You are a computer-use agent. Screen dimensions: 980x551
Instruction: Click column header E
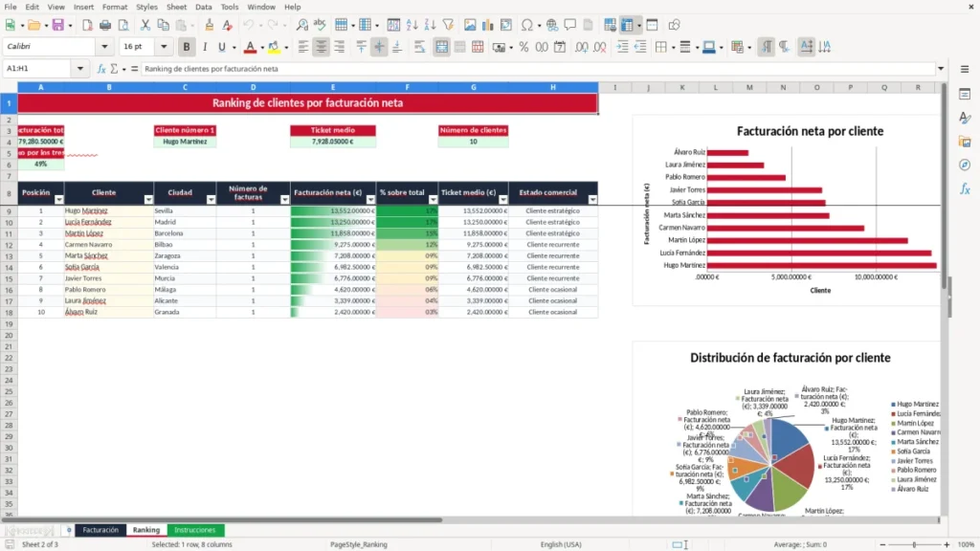pyautogui.click(x=332, y=87)
